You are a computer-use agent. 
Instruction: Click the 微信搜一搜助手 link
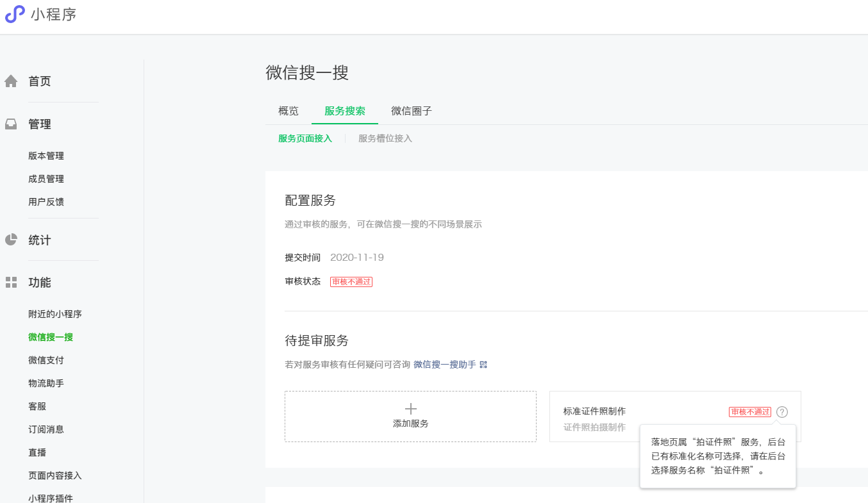[445, 365]
